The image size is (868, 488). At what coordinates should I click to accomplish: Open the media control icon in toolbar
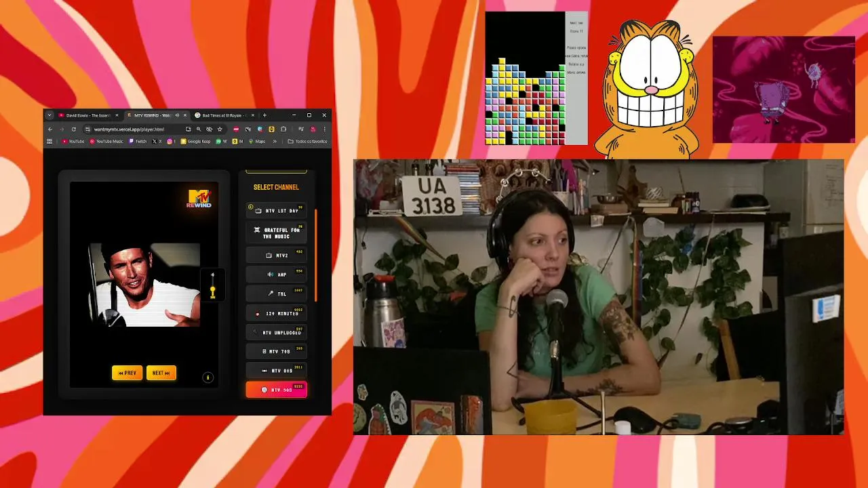pos(300,129)
